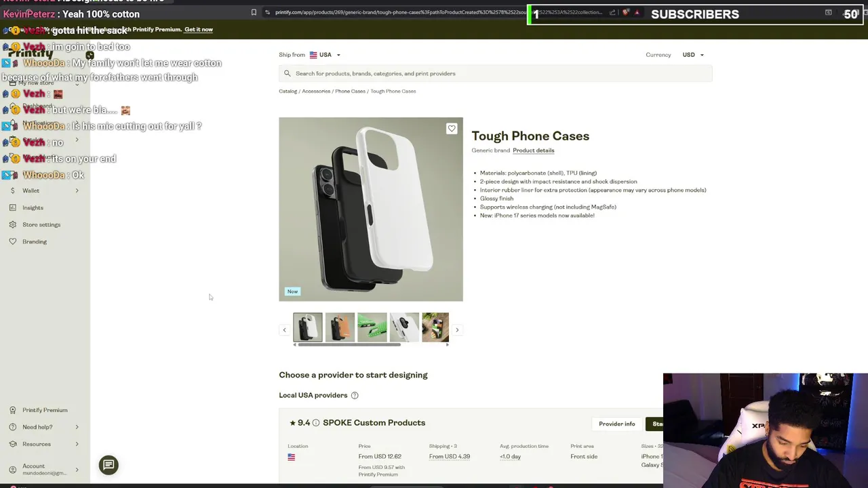Click the search magnifier icon
868x488 pixels.
(287, 73)
